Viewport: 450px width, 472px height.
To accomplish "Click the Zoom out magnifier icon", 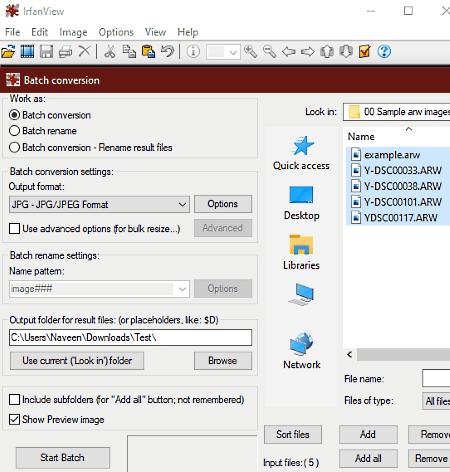I will coord(270,52).
